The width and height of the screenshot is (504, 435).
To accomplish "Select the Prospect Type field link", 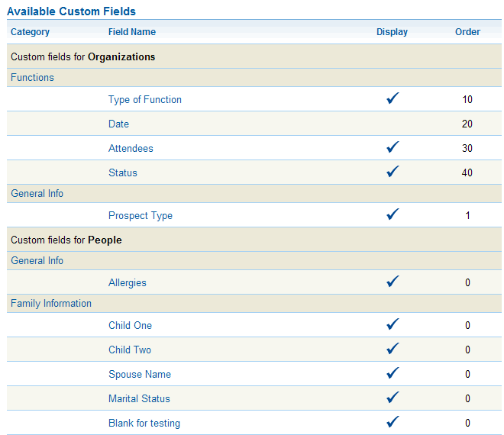I will point(141,215).
